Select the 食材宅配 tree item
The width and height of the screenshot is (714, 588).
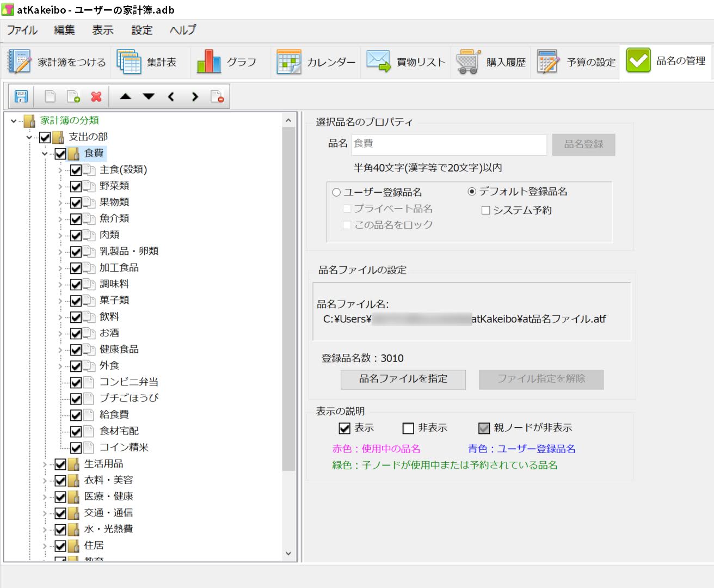point(119,431)
